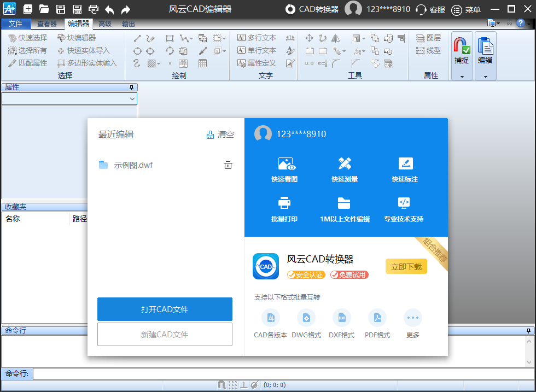The image size is (536, 392).
Task: Expand the Hatch tool dropdown arrow
Action: point(159,63)
